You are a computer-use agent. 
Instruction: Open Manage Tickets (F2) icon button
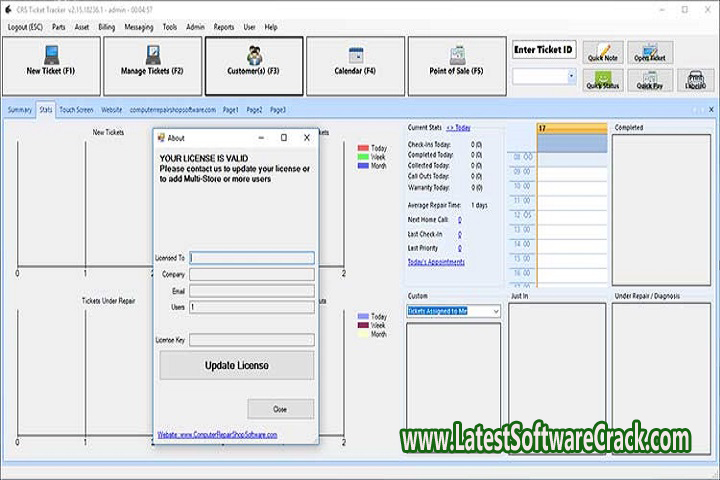point(152,66)
